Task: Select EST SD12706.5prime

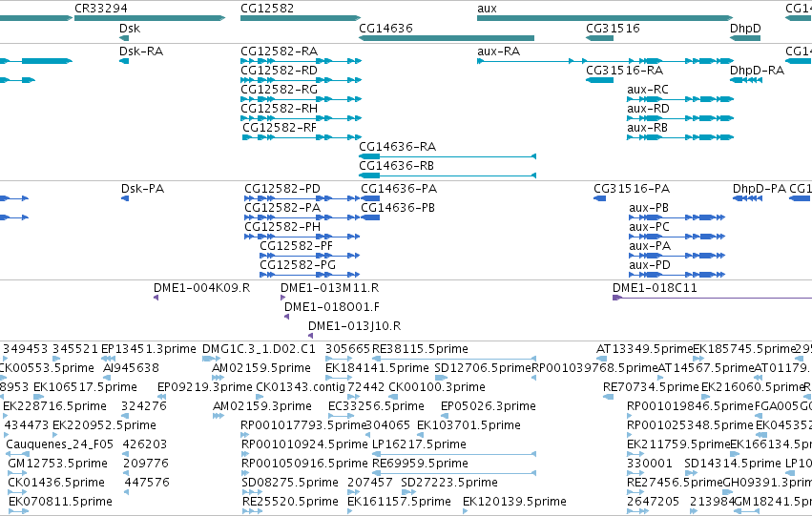Action: [x=483, y=368]
